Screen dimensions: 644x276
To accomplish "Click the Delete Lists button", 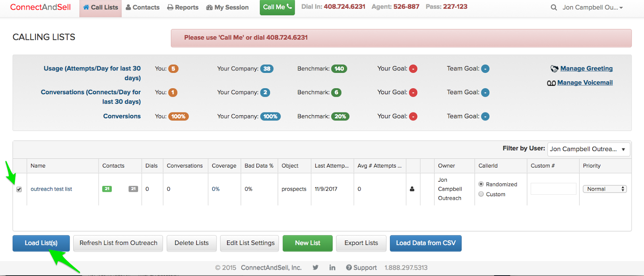I will 192,243.
